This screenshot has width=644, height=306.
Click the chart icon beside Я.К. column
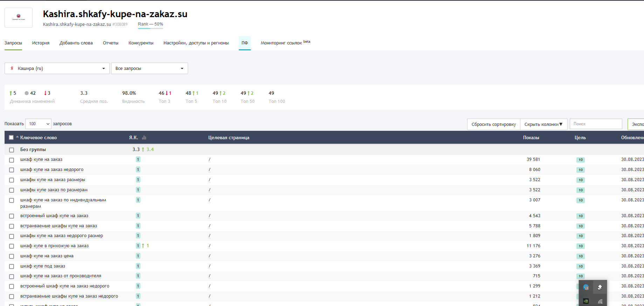(144, 138)
